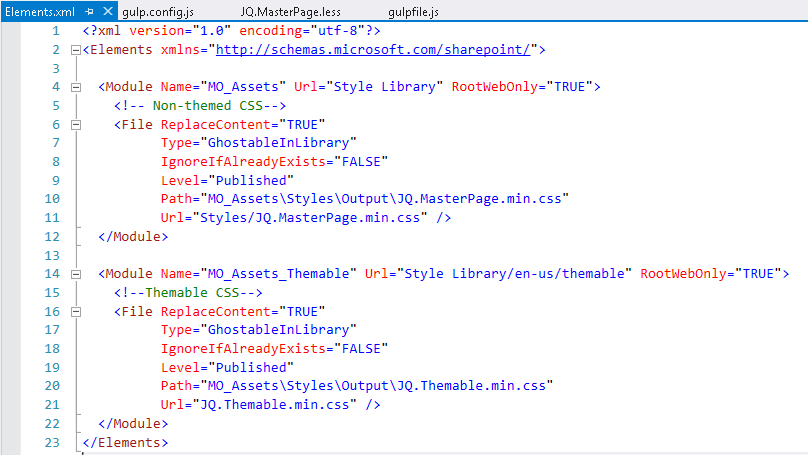Click the JQ.Themable.min.css Path on line 20
This screenshot has width=808, height=455.
click(377, 386)
